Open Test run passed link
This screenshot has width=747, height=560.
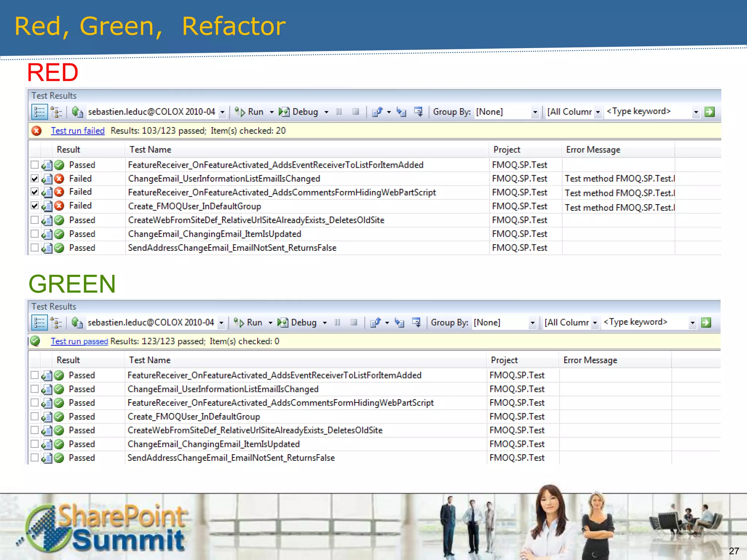(80, 341)
